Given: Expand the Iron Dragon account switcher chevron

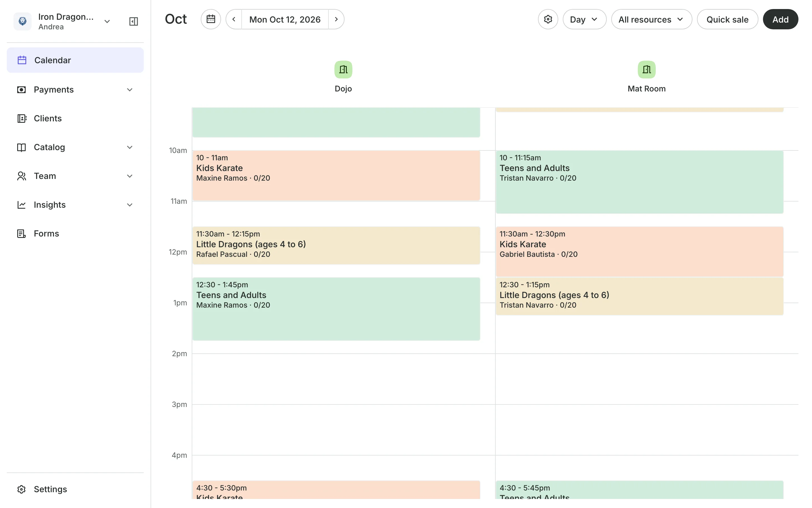Looking at the screenshot, I should click(x=107, y=21).
